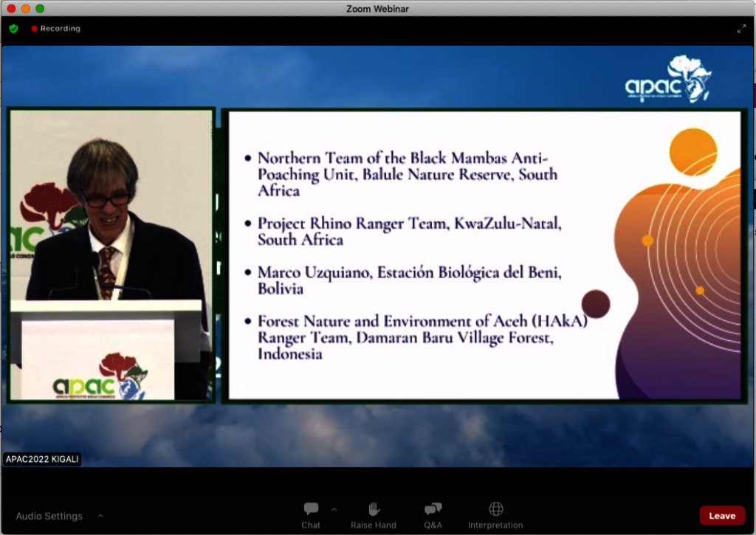Maximize the Zoom Webinar window
The width and height of the screenshot is (756, 535).
pos(40,8)
